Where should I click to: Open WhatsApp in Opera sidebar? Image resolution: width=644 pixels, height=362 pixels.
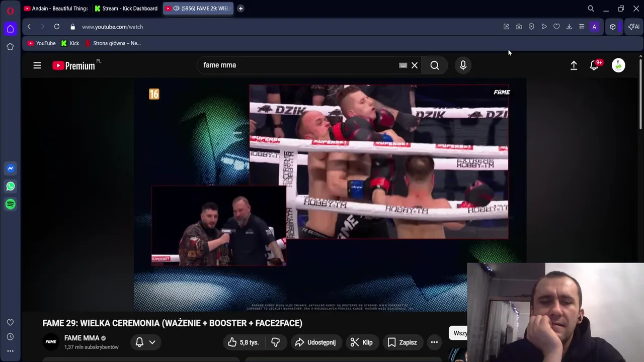(10, 187)
